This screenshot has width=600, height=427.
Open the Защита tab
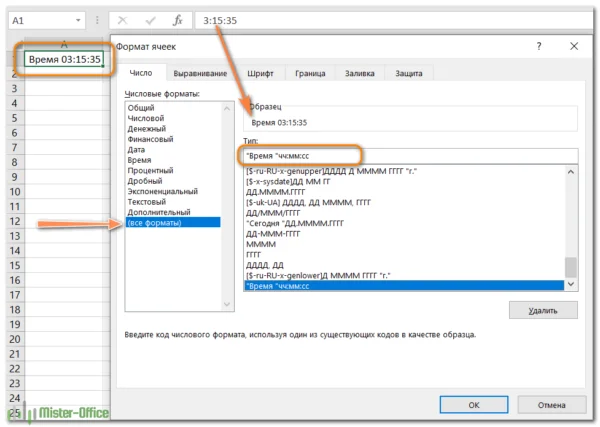pos(408,73)
